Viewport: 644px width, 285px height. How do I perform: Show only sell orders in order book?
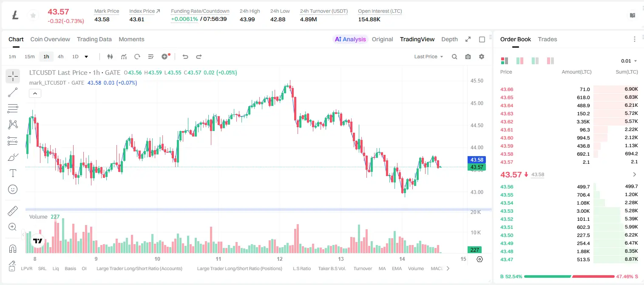550,61
